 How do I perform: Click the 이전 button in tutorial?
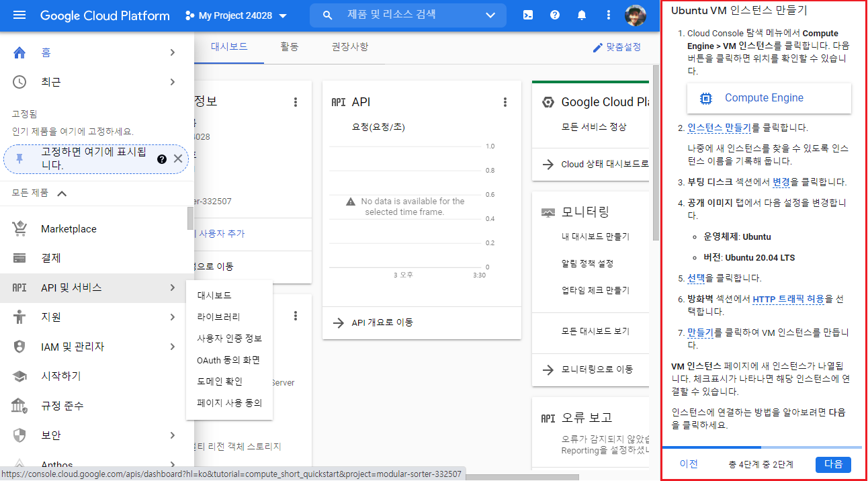click(689, 464)
